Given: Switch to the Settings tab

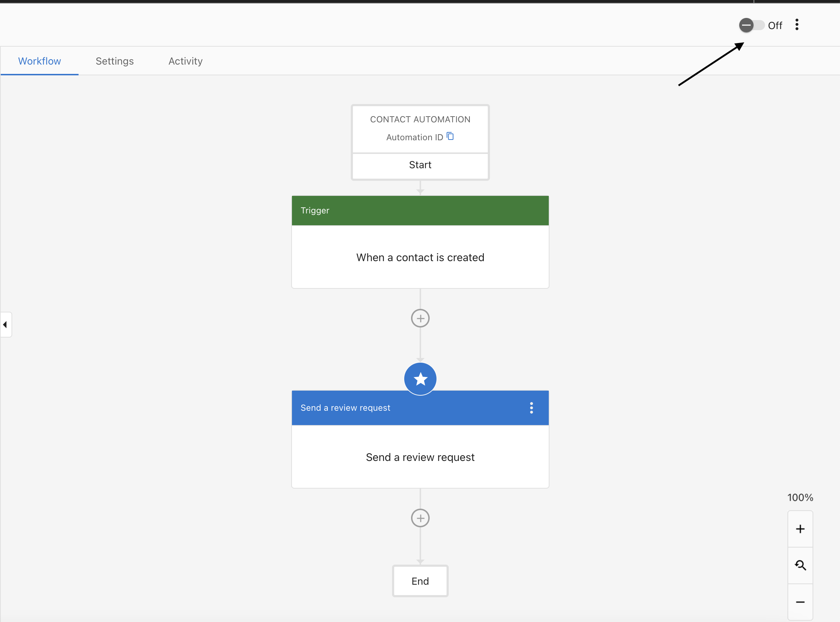Looking at the screenshot, I should pyautogui.click(x=114, y=61).
